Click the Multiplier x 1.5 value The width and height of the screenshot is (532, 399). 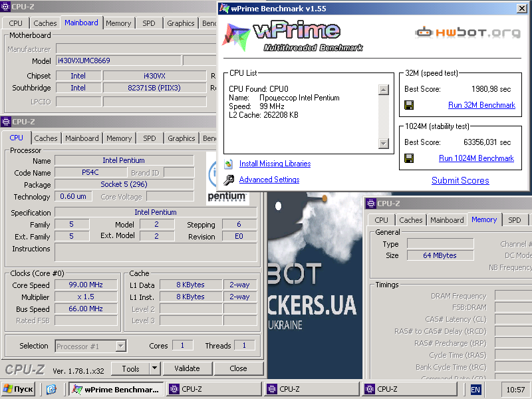pyautogui.click(x=86, y=297)
